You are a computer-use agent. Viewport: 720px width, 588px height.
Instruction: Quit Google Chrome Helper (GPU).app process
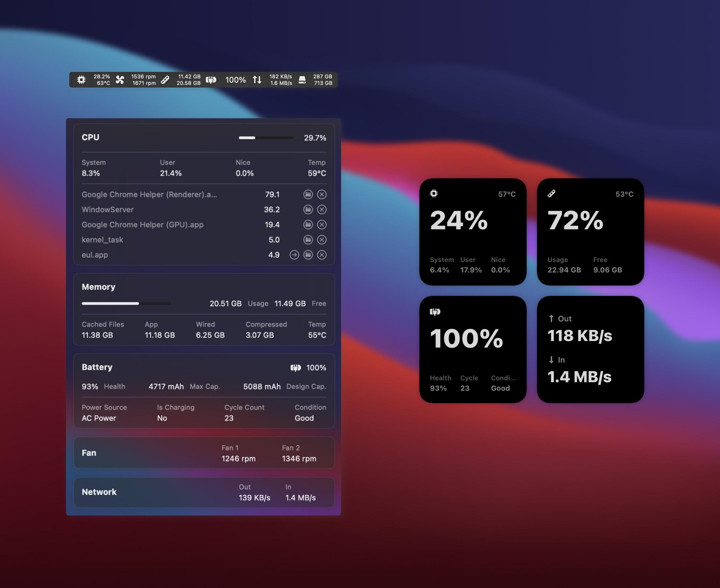pos(322,224)
